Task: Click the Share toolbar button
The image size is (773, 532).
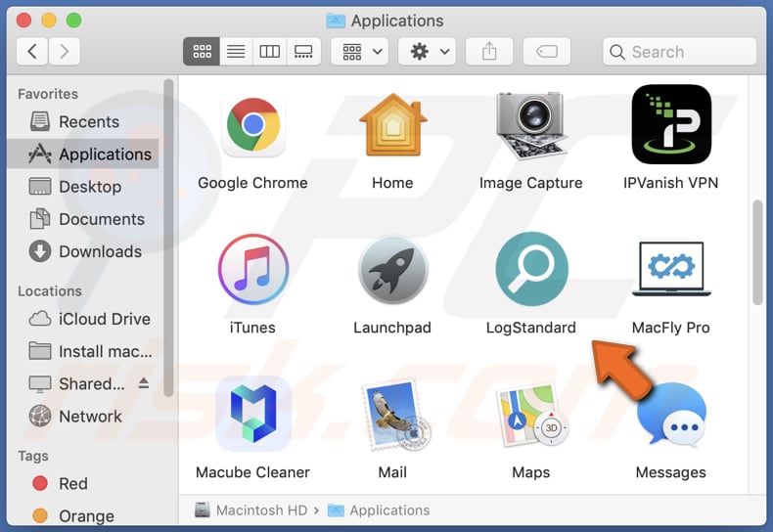Action: pyautogui.click(x=489, y=51)
